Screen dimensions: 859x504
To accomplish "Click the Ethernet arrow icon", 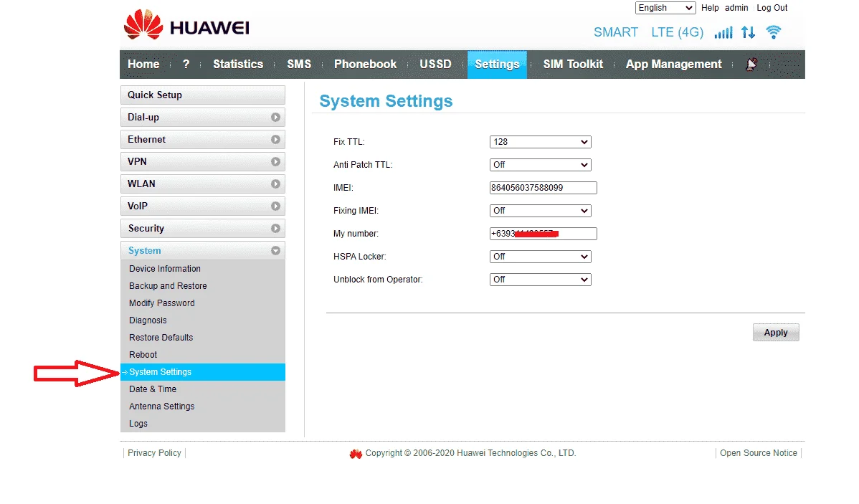I will (x=275, y=140).
